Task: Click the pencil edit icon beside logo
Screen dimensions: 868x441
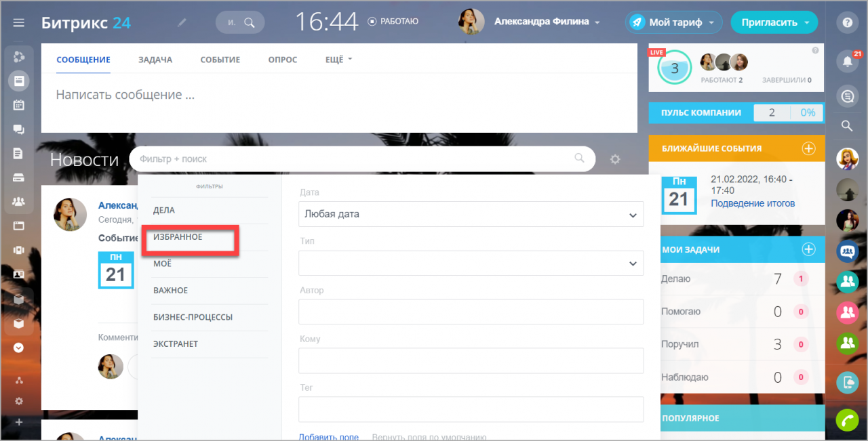Action: pos(181,22)
